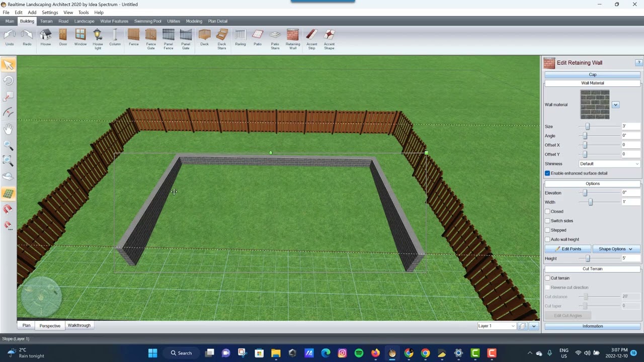Enable the Switch sides checkbox
Screen dimensions: 644x362
click(x=547, y=221)
